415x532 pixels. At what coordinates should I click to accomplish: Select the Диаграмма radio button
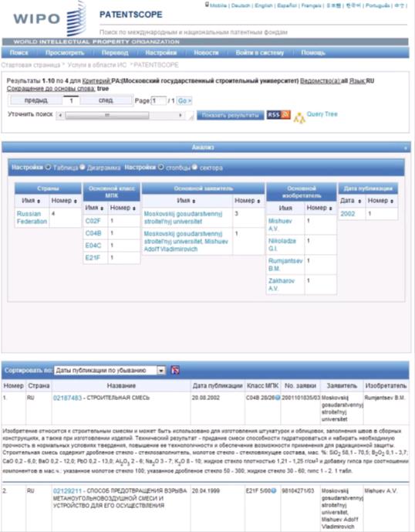coord(82,167)
